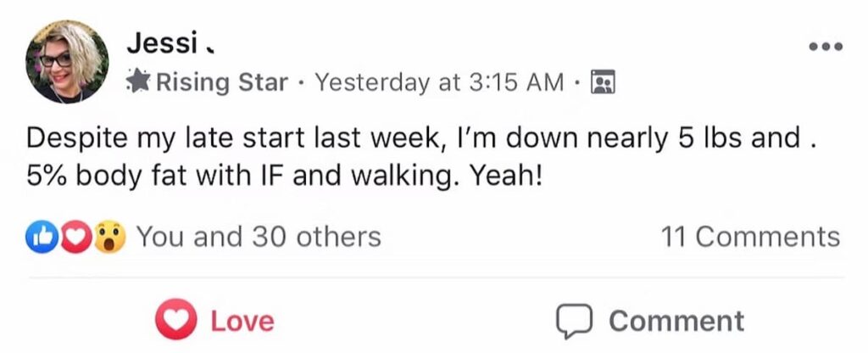
Task: Click the blue thumbs-up Like reaction icon
Action: [42, 237]
